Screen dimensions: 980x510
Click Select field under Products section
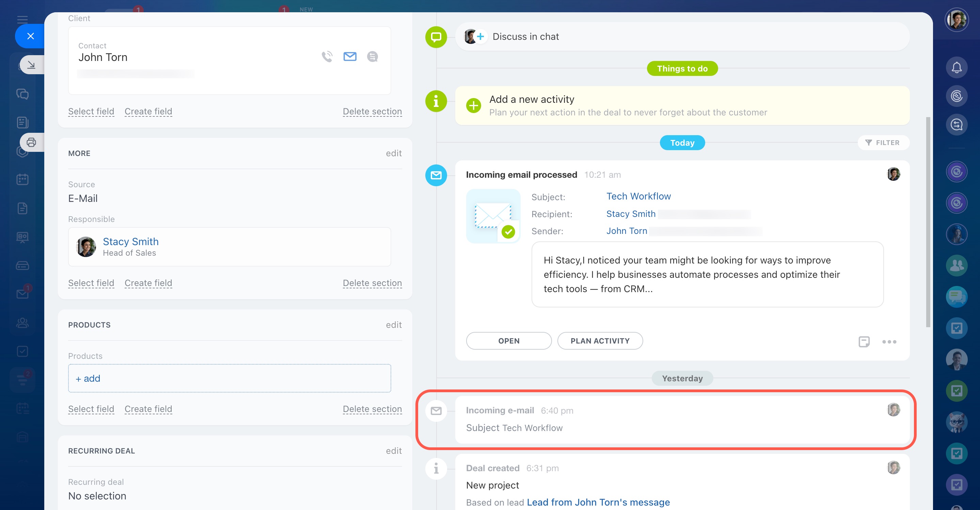[x=91, y=409]
